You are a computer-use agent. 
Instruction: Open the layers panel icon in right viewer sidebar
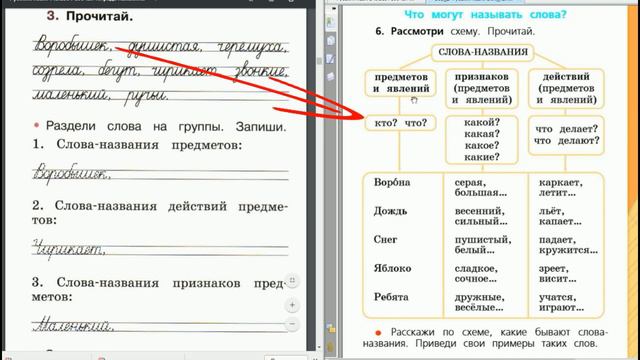point(331,76)
